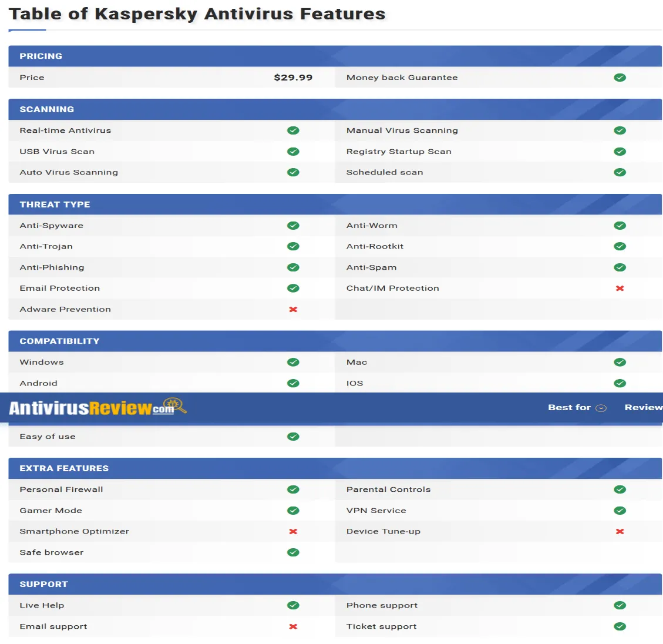The width and height of the screenshot is (663, 644).
Task: Click the Scheduled scan check icon
Action: click(x=620, y=172)
